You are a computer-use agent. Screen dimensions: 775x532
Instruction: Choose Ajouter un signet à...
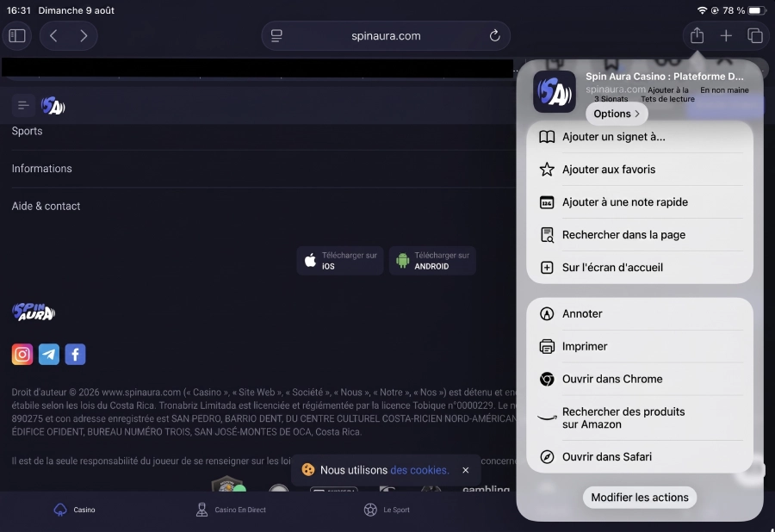point(640,137)
